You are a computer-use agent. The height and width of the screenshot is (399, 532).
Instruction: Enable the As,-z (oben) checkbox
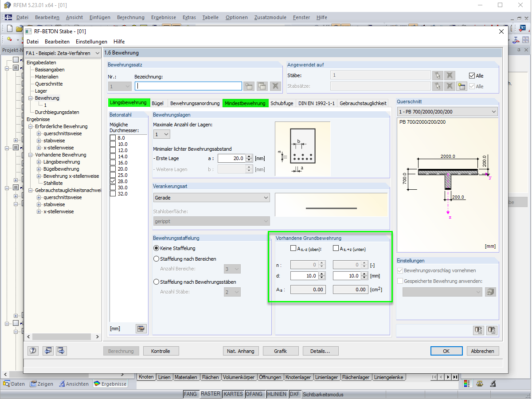tap(293, 248)
